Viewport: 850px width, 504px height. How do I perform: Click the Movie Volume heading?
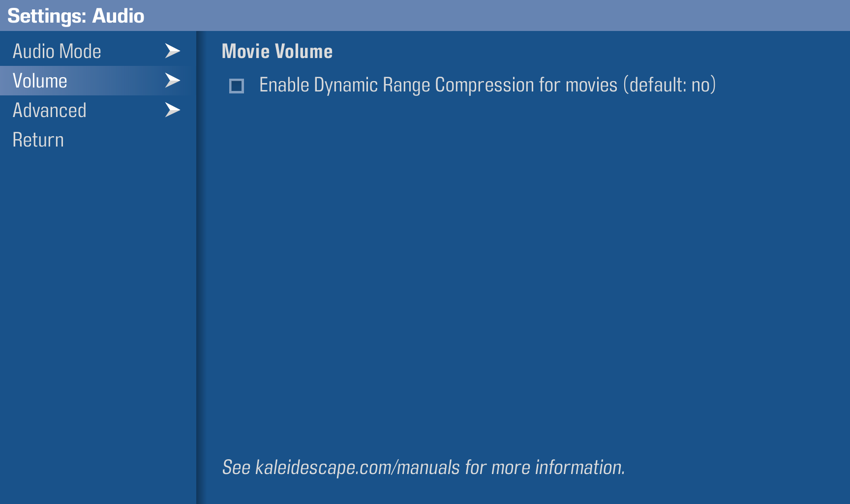pos(277,51)
